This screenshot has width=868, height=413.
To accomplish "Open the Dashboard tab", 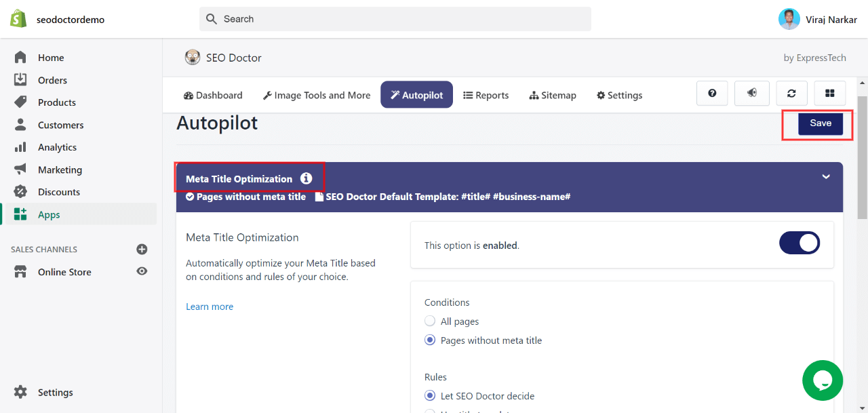I will click(x=213, y=95).
